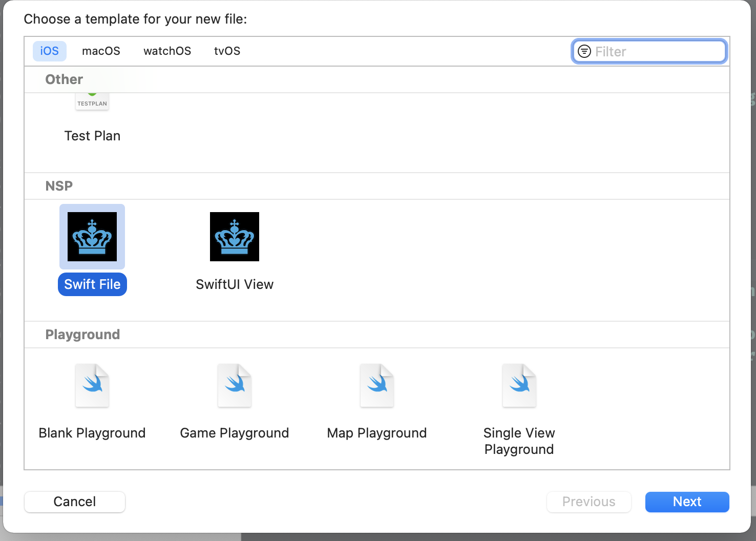This screenshot has width=756, height=541.
Task: Switch to the macOS platform tab
Action: pyautogui.click(x=101, y=51)
